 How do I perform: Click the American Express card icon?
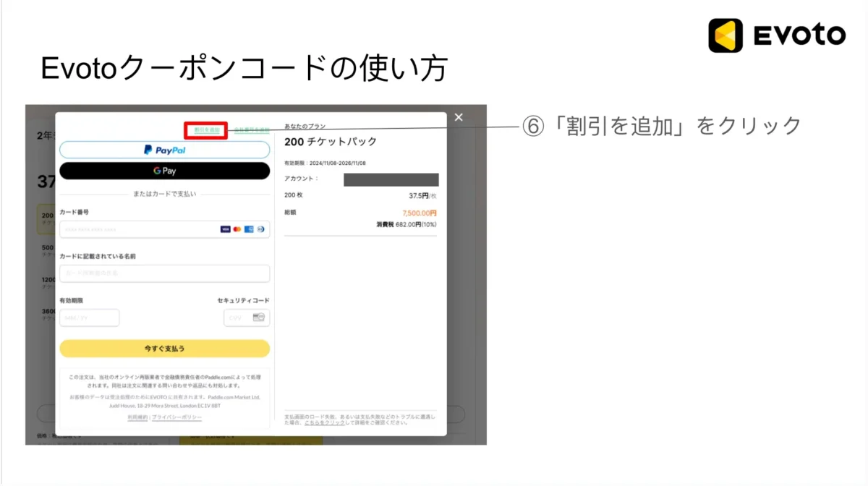[x=249, y=229]
